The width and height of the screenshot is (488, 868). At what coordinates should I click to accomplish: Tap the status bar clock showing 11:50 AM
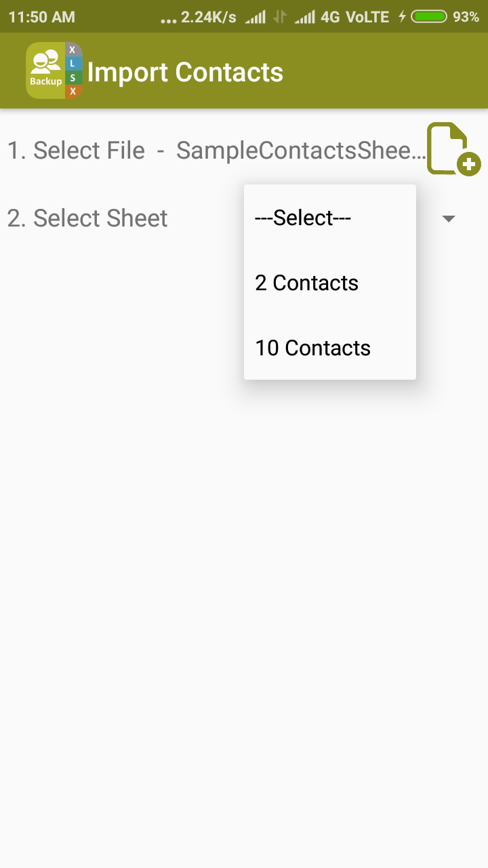coord(42,17)
